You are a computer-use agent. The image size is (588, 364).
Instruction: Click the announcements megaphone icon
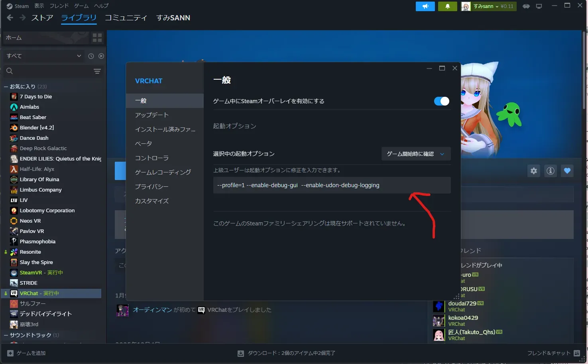tap(425, 6)
